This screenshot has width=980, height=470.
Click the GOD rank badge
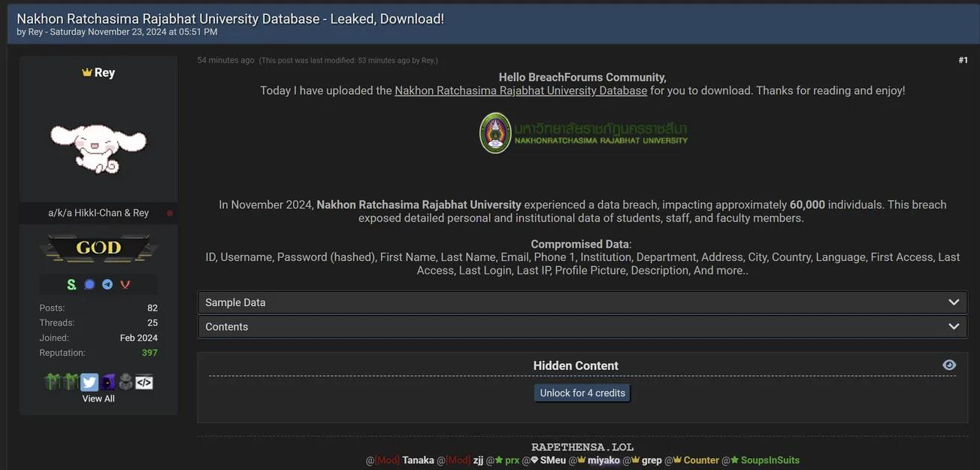coord(98,247)
